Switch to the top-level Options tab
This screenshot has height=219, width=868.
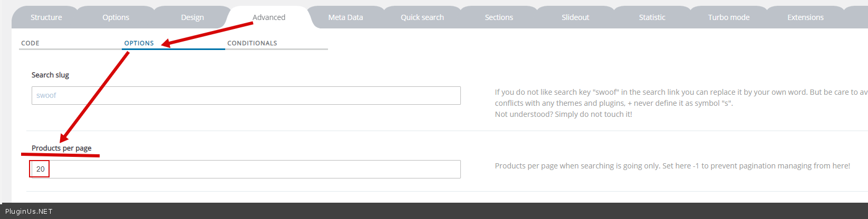115,17
